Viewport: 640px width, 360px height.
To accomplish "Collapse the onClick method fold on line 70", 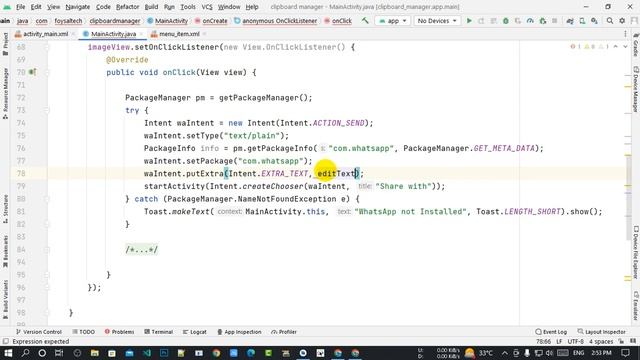I will click(x=46, y=72).
